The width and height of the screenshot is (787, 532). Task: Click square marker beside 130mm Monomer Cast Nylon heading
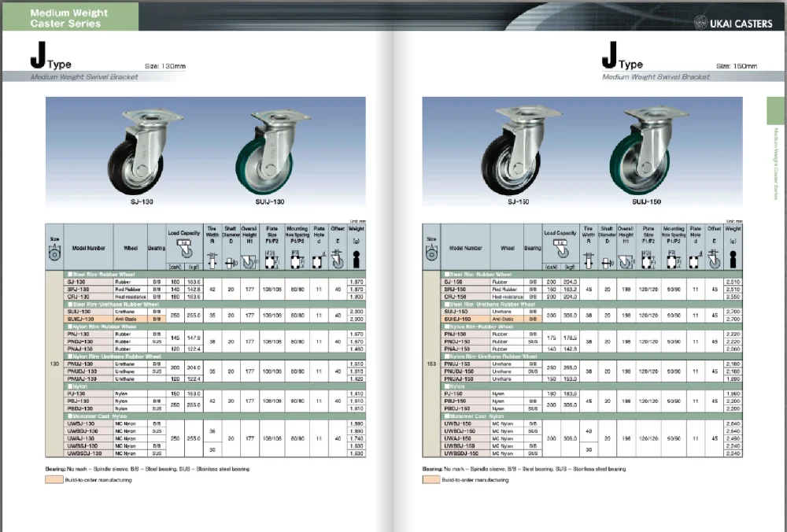[x=69, y=416]
